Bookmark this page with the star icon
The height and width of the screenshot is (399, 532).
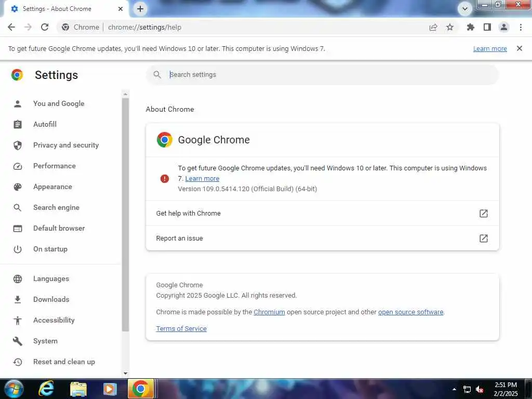pos(450,27)
